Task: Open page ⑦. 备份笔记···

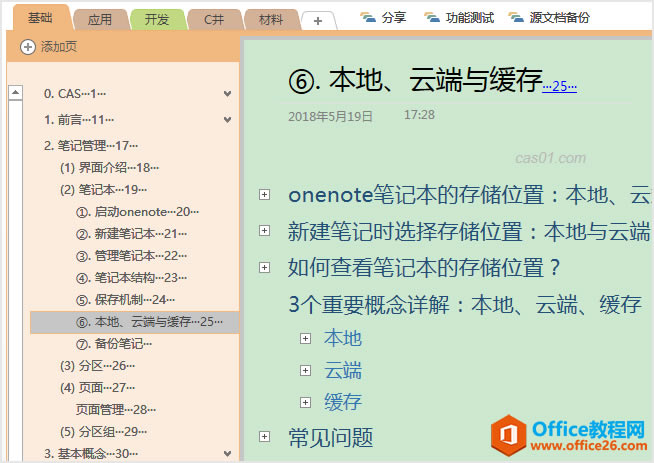Action: coord(114,344)
